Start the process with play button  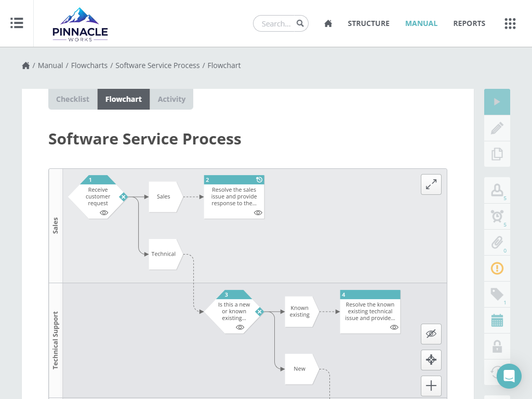tap(497, 102)
